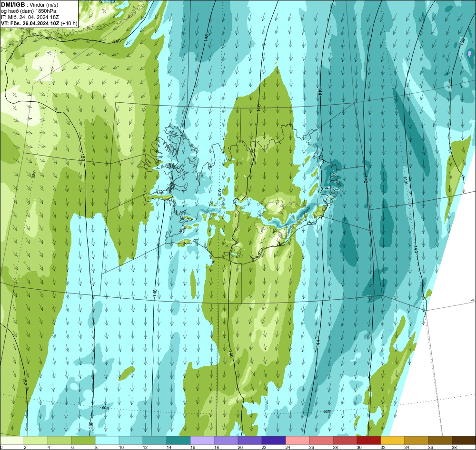Click legend tick label '2'
This screenshot has width=476, height=450.
[25, 447]
